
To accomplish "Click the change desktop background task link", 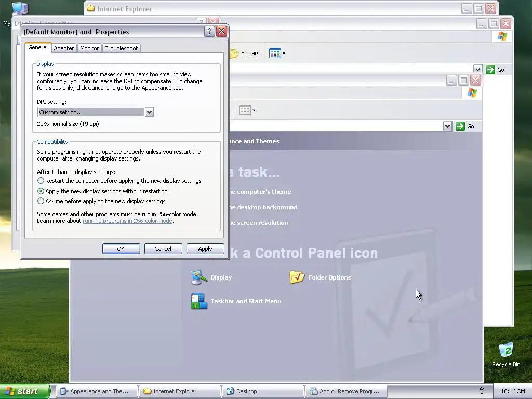I will click(x=262, y=207).
